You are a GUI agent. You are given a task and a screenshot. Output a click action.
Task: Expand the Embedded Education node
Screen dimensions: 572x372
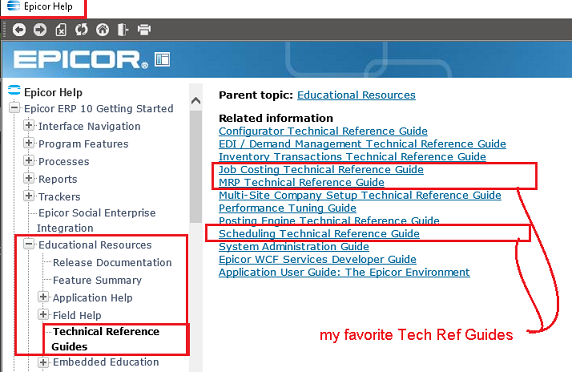(x=43, y=362)
